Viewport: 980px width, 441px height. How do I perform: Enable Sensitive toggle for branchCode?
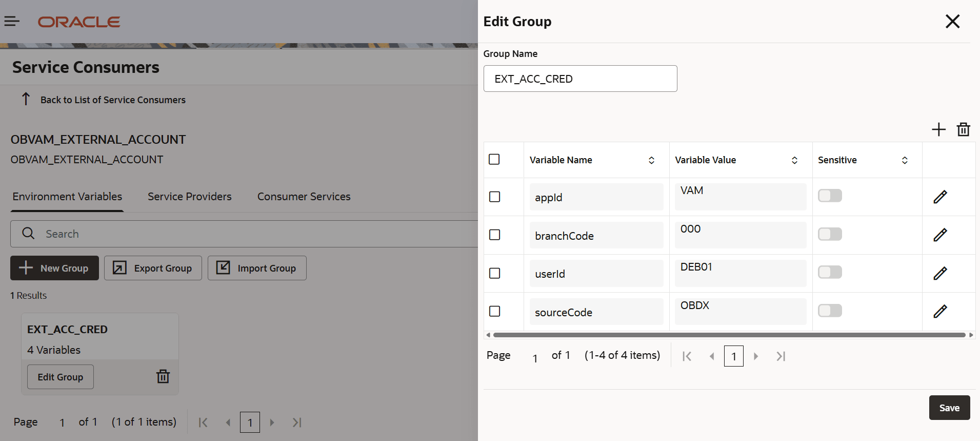coord(830,234)
